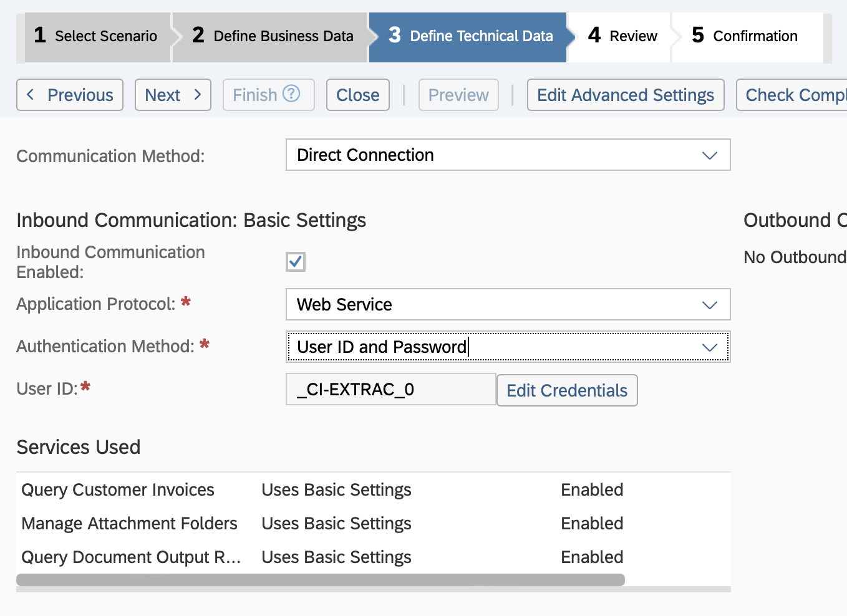
Task: Go to the Define Business Data step
Action: click(268, 36)
